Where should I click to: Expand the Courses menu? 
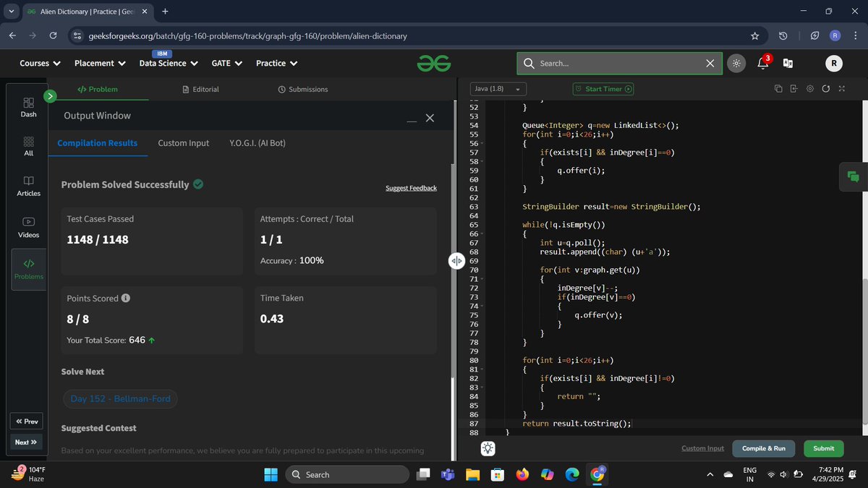40,64
